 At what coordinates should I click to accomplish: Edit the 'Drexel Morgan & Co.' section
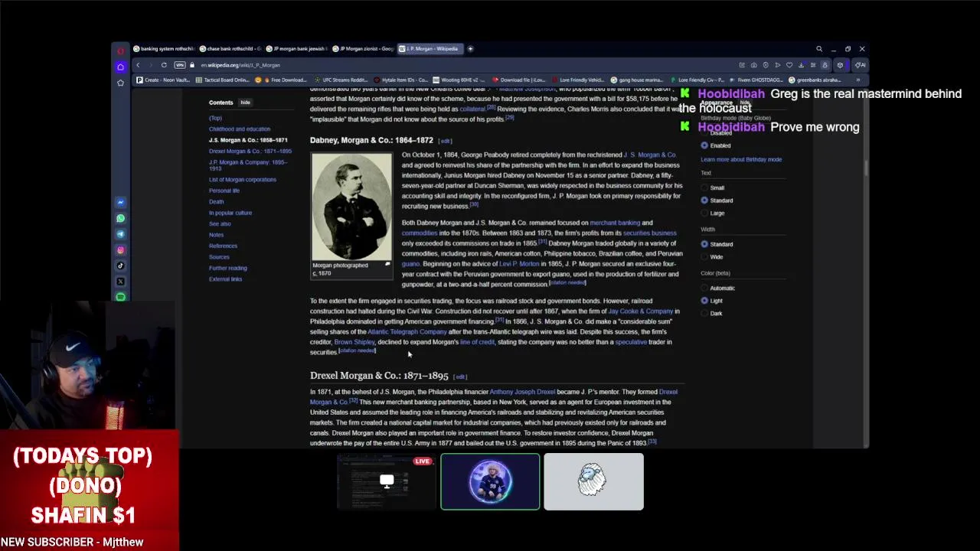pyautogui.click(x=460, y=377)
